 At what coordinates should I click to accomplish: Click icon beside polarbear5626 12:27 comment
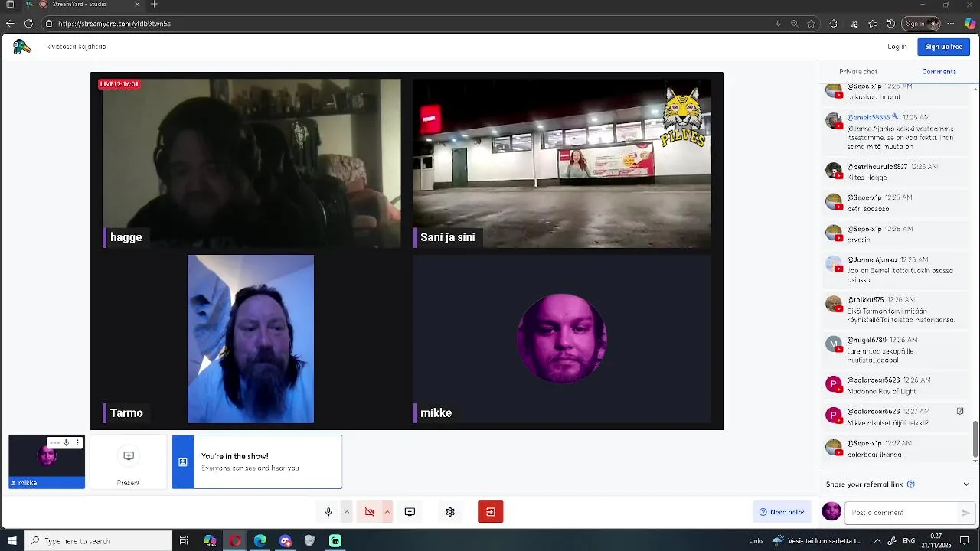click(960, 411)
